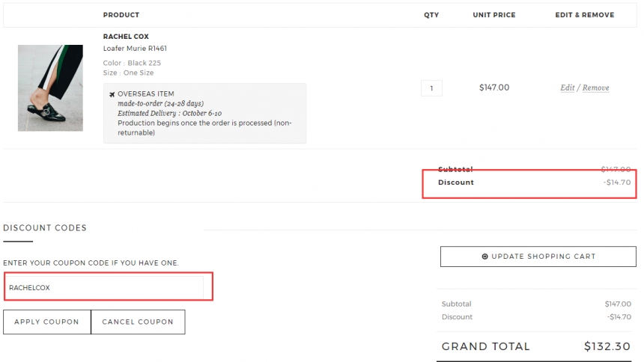This screenshot has width=644, height=362.
Task: Click the Grand Total amount $132.30
Action: click(x=607, y=346)
